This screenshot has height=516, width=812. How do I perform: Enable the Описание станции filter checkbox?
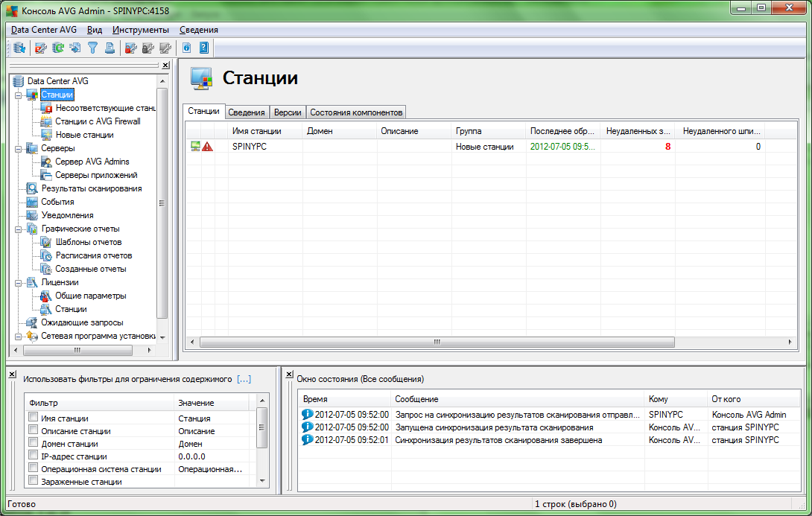[33, 430]
